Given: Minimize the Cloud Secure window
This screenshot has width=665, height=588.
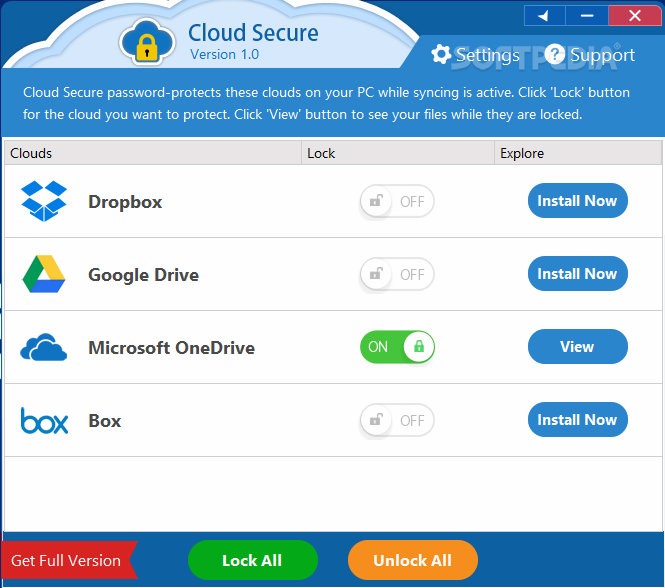Looking at the screenshot, I should (587, 16).
